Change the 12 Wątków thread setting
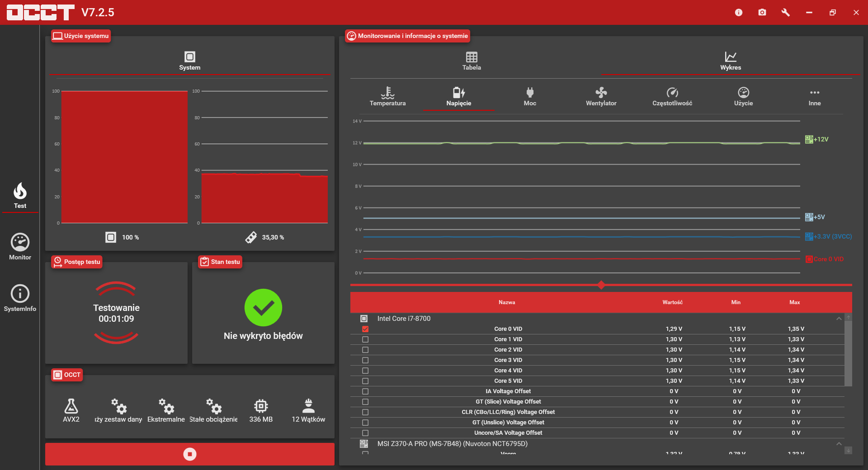 [x=308, y=410]
